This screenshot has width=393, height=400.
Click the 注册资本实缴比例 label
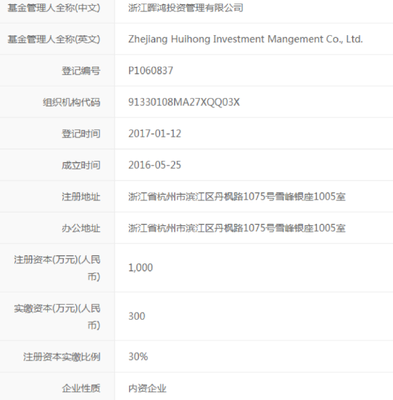click(62, 357)
